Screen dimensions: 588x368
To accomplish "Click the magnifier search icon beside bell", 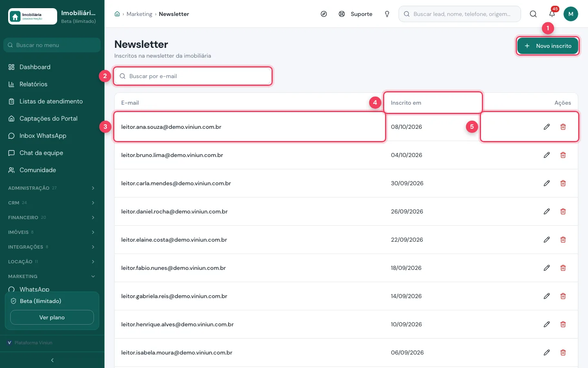I will click(x=533, y=14).
